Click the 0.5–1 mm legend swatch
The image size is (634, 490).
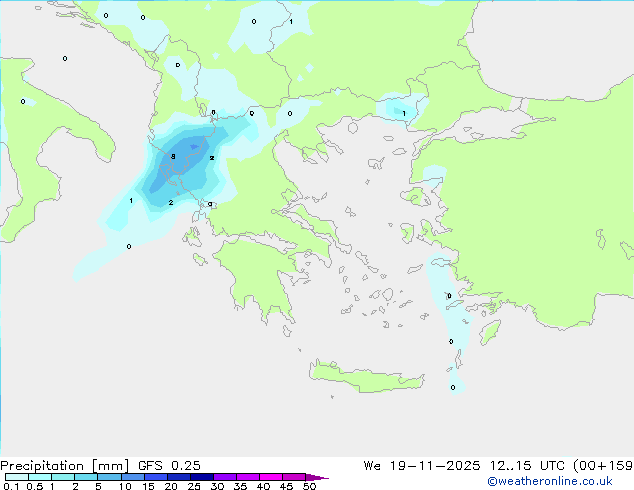40,477
